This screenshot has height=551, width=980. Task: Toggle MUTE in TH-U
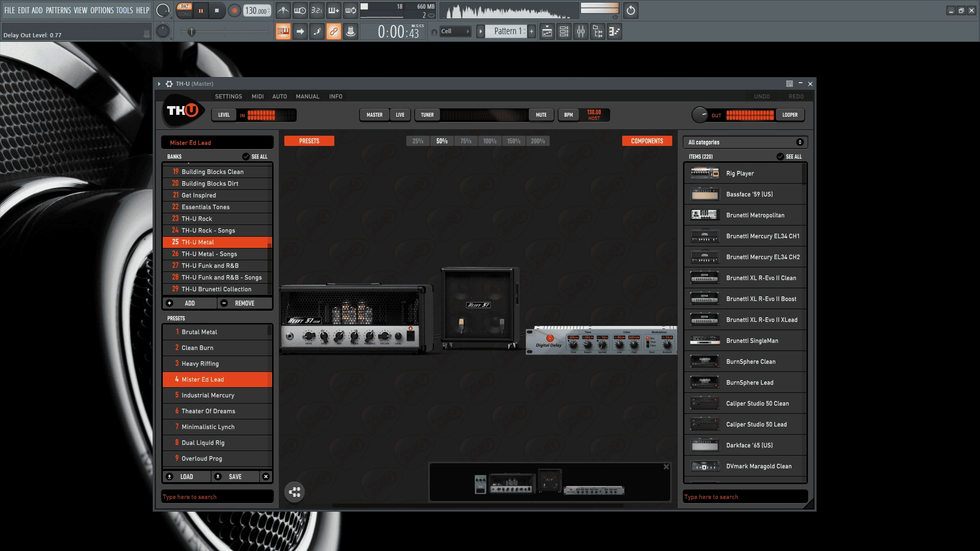point(541,115)
